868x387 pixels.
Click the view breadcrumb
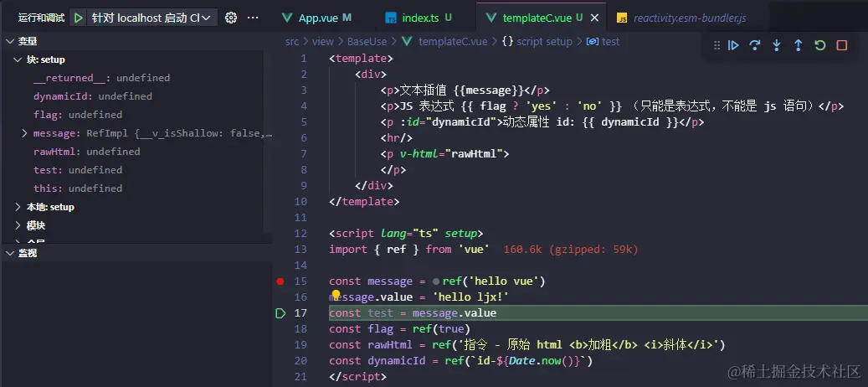323,42
